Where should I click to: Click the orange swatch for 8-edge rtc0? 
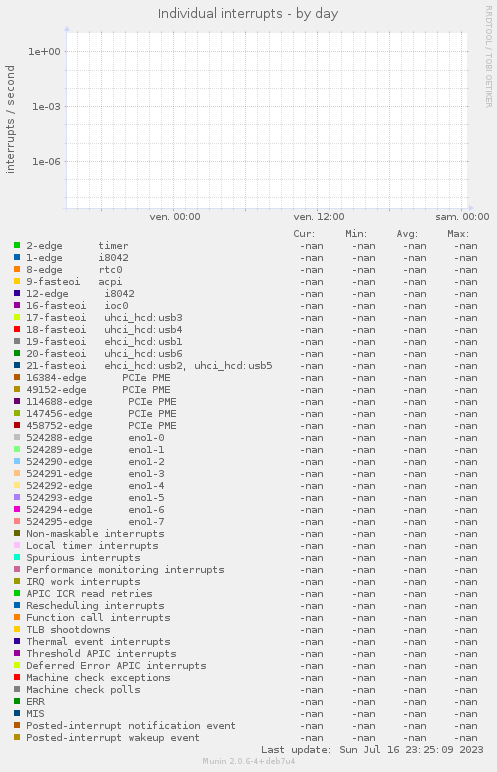click(17, 269)
